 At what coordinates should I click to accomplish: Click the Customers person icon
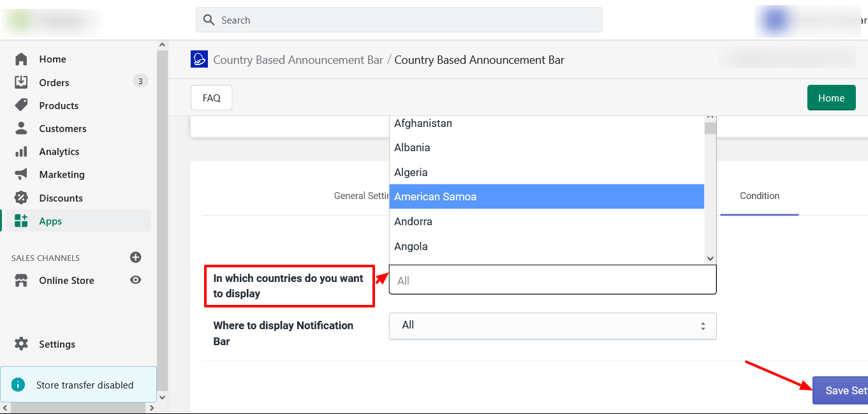(x=21, y=128)
